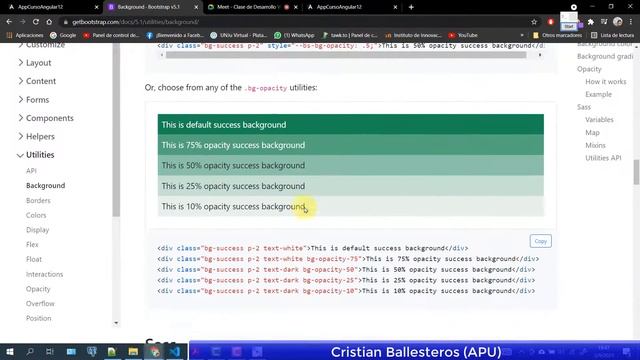Click the 75% opacity success bar
Viewport: 640px width, 360px height.
(x=351, y=145)
